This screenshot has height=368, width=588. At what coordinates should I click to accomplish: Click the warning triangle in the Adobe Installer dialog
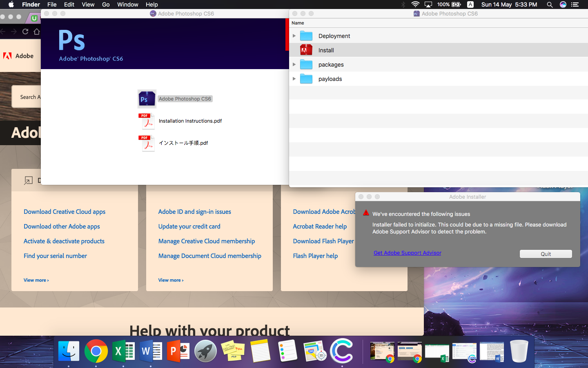[366, 213]
